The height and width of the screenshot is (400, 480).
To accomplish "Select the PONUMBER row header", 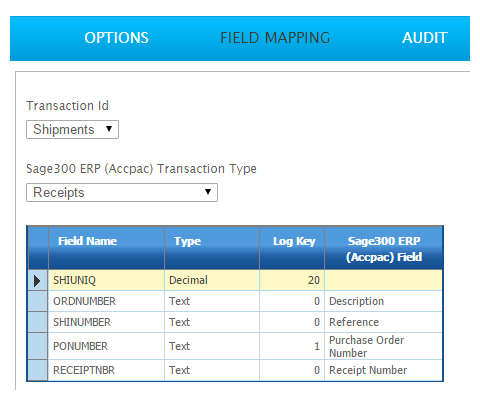I will tap(38, 346).
